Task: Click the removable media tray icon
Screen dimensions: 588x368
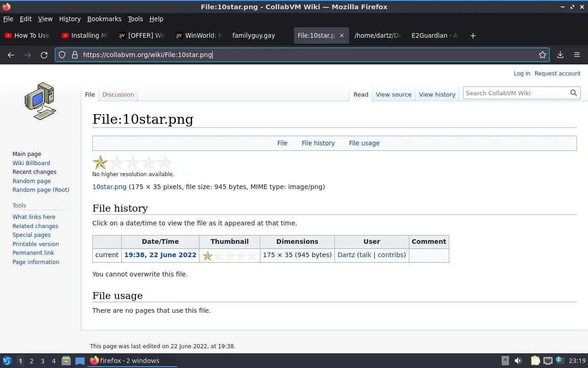Action: [x=505, y=361]
